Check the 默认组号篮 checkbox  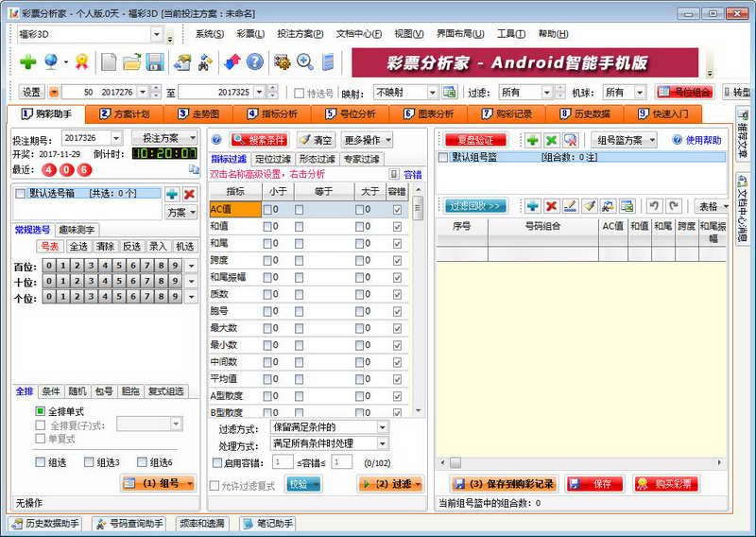(443, 157)
